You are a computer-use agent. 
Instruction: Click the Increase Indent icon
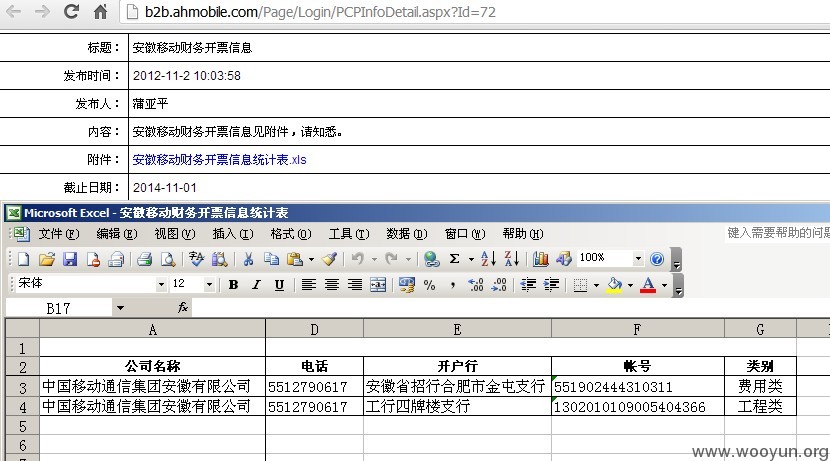(x=551, y=285)
